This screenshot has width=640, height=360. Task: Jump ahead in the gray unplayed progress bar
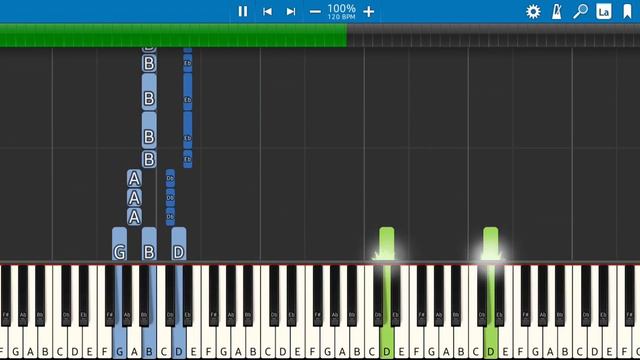[493, 35]
